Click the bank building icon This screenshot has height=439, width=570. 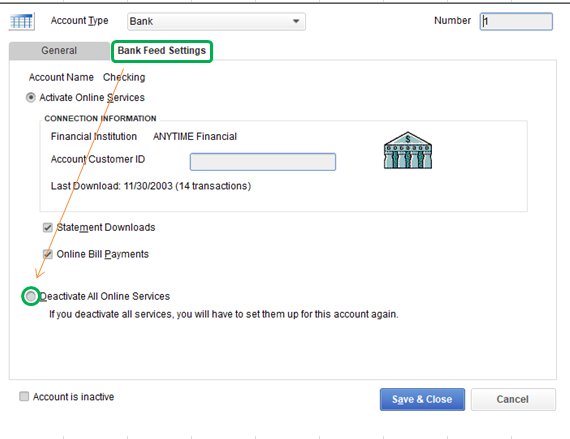point(408,150)
